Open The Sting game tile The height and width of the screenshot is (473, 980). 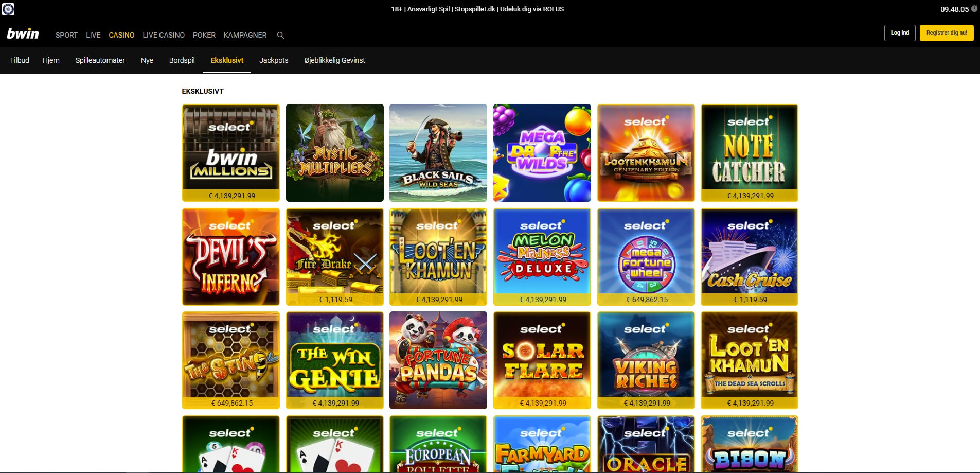pos(231,360)
